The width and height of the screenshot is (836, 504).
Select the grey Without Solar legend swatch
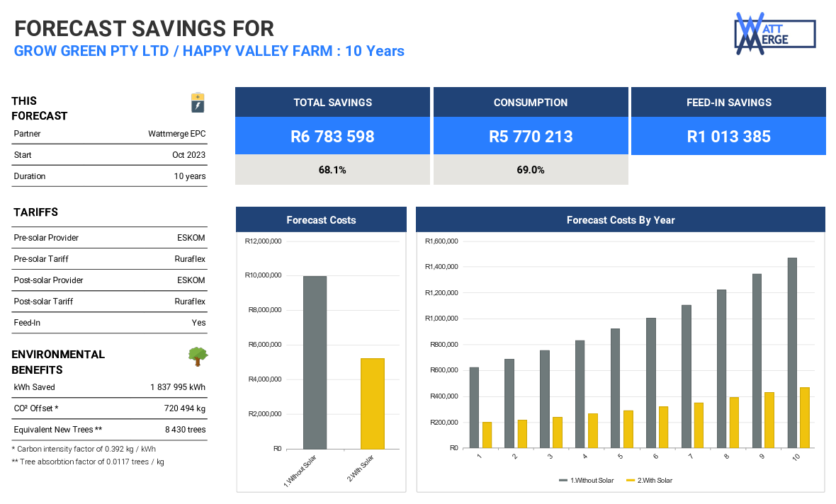(x=563, y=481)
